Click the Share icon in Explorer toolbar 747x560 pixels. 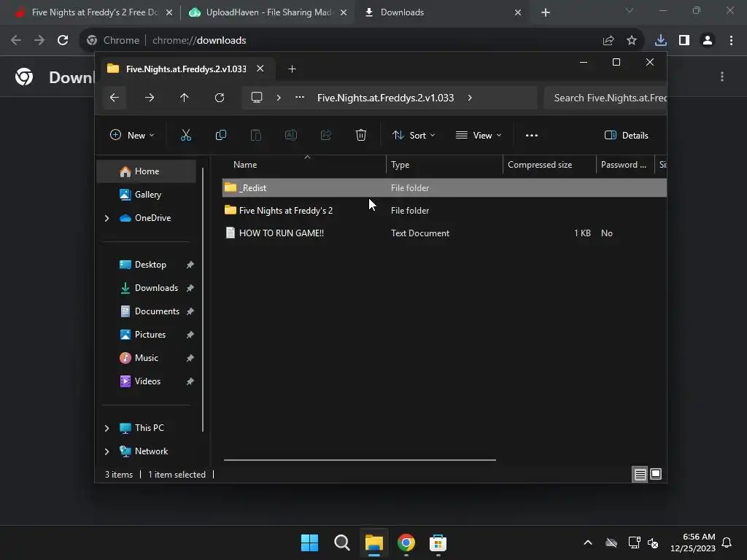pos(326,135)
